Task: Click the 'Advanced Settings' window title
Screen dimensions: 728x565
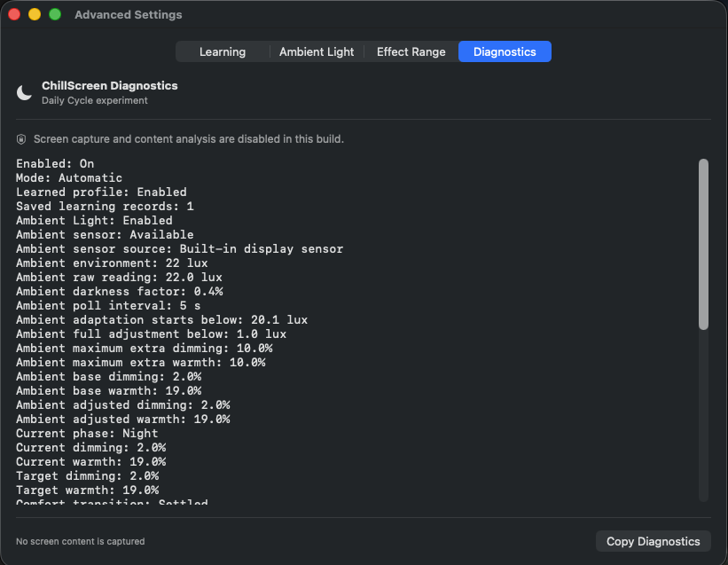Action: pos(129,14)
